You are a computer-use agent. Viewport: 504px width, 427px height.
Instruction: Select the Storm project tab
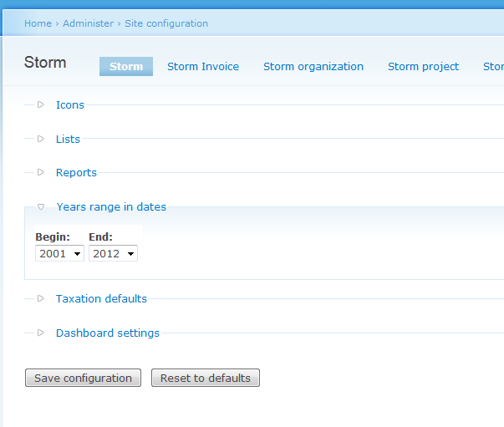coord(423,67)
